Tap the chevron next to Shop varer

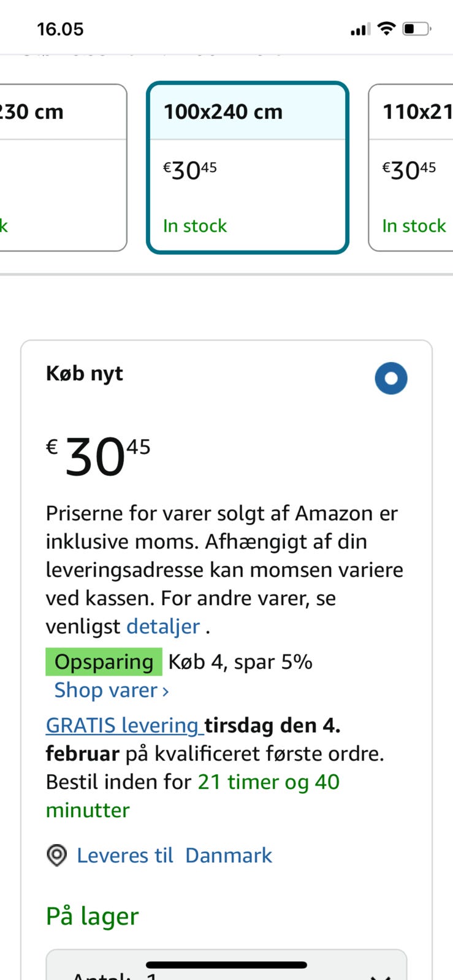point(166,692)
